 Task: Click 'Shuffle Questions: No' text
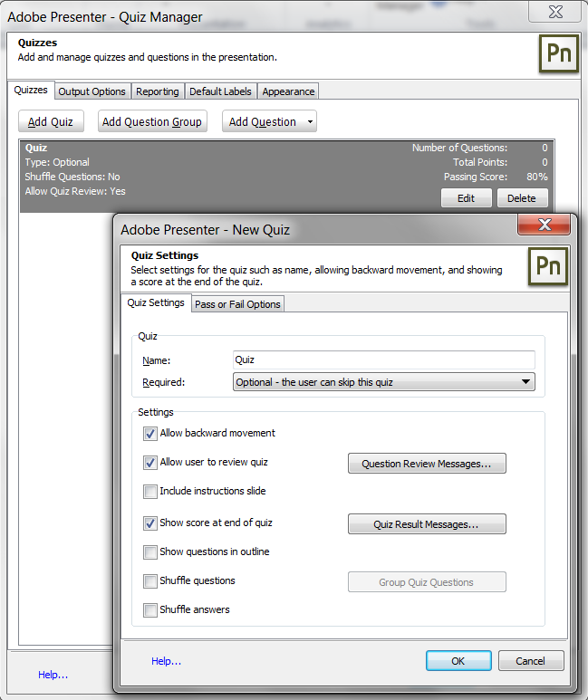[x=72, y=177]
